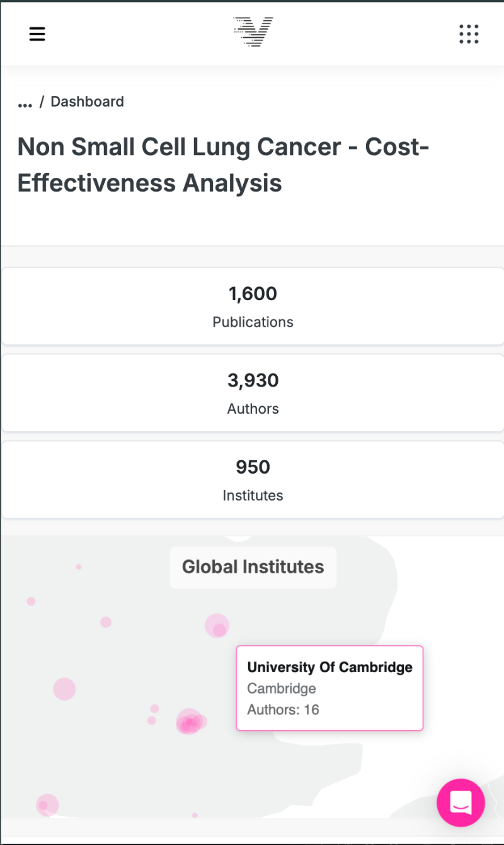The height and width of the screenshot is (845, 504).
Task: Click the Cambridge city text in tooltip
Action: pyautogui.click(x=281, y=688)
